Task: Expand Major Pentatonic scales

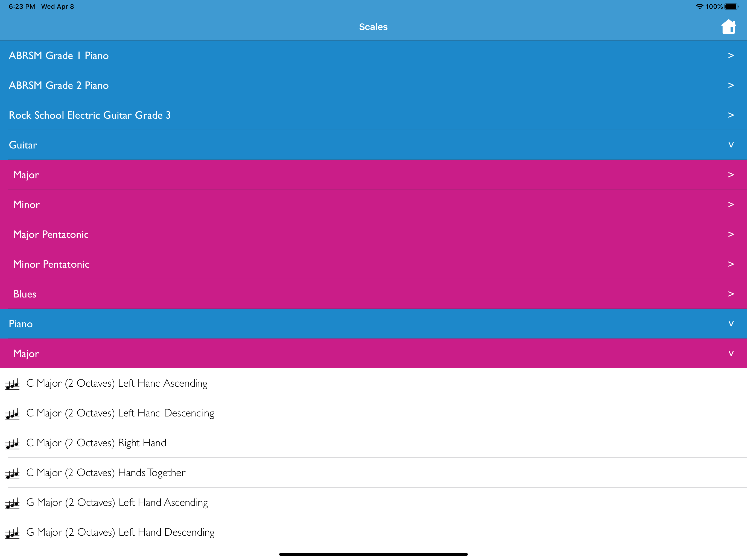Action: tap(373, 234)
